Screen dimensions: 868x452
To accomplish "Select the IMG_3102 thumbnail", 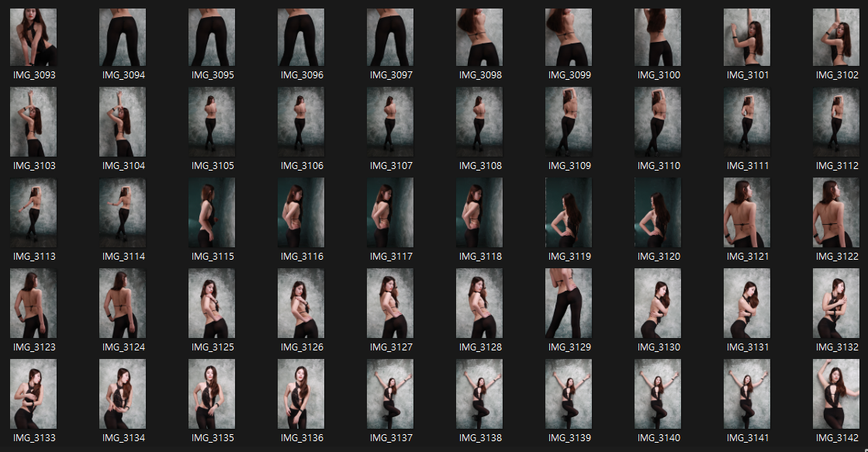I will pyautogui.click(x=836, y=37).
